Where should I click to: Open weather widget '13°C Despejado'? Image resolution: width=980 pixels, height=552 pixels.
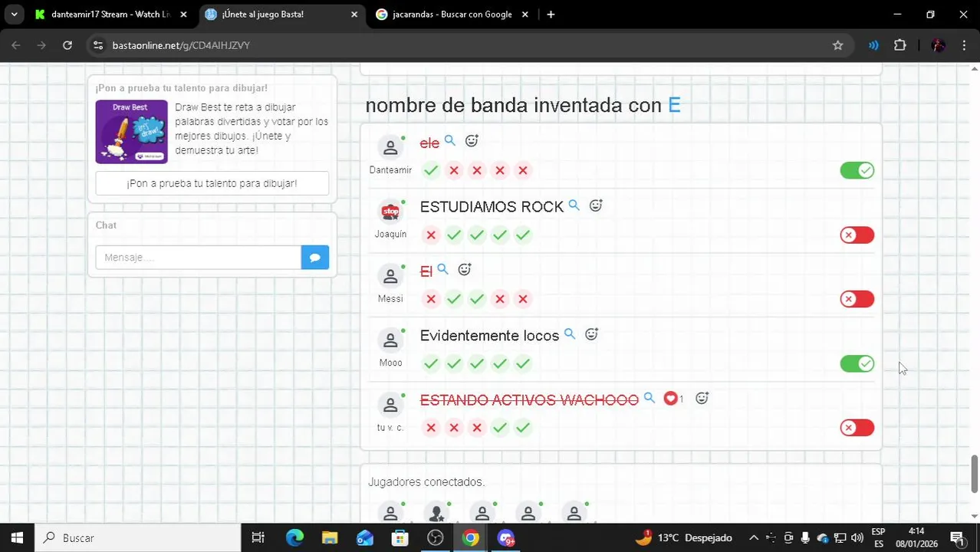pos(684,538)
